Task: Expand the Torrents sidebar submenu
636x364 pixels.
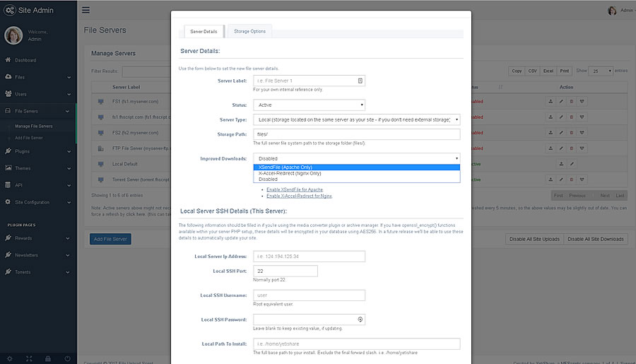Action: click(x=67, y=272)
